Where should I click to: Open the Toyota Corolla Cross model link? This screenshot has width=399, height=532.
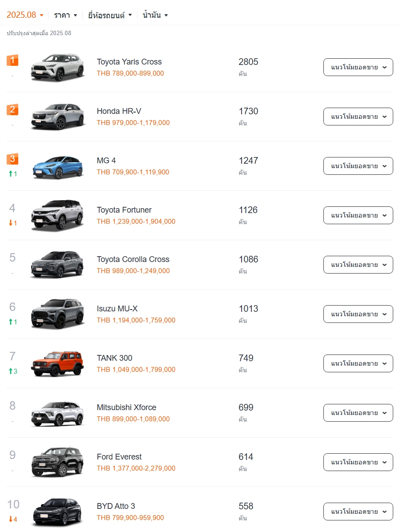pos(133,259)
